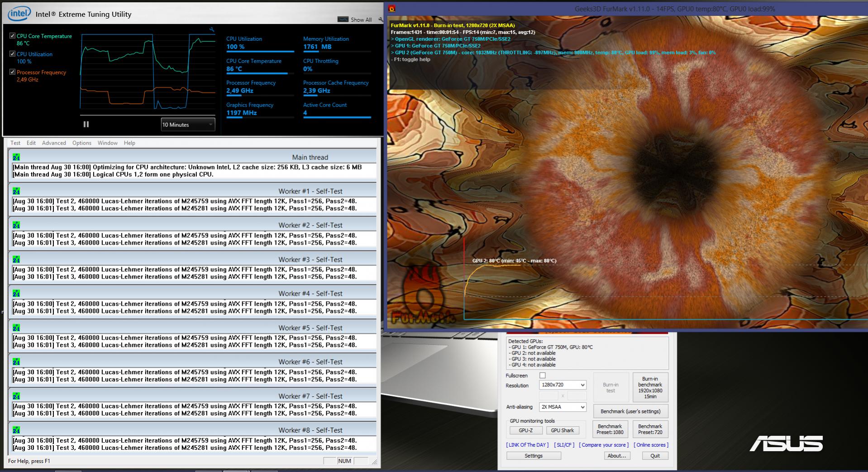The width and height of the screenshot is (868, 472).
Task: Open FurMark Settings
Action: click(x=534, y=456)
